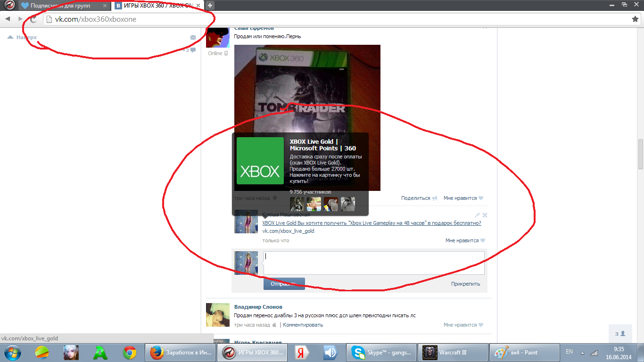Open fourth member avatar in popup

coord(348,204)
